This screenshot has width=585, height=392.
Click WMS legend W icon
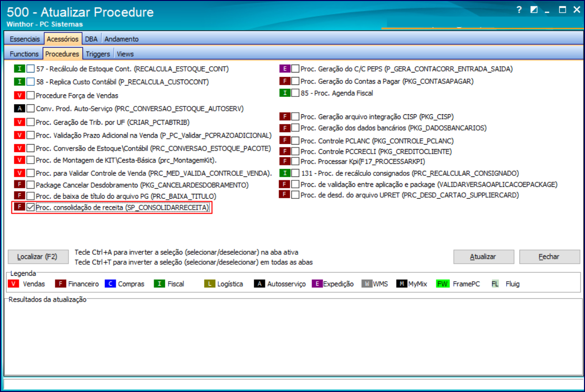[x=367, y=284]
